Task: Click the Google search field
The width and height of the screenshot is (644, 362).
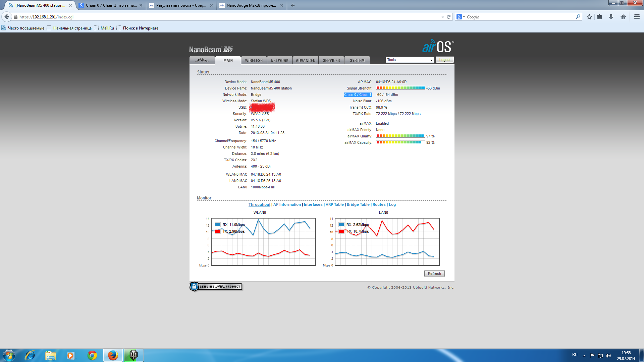Action: click(x=520, y=17)
